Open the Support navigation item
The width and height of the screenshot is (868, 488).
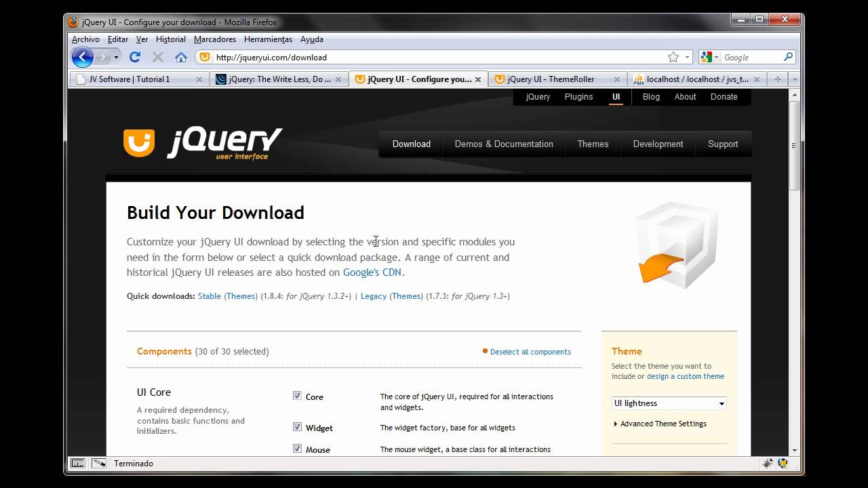point(723,144)
